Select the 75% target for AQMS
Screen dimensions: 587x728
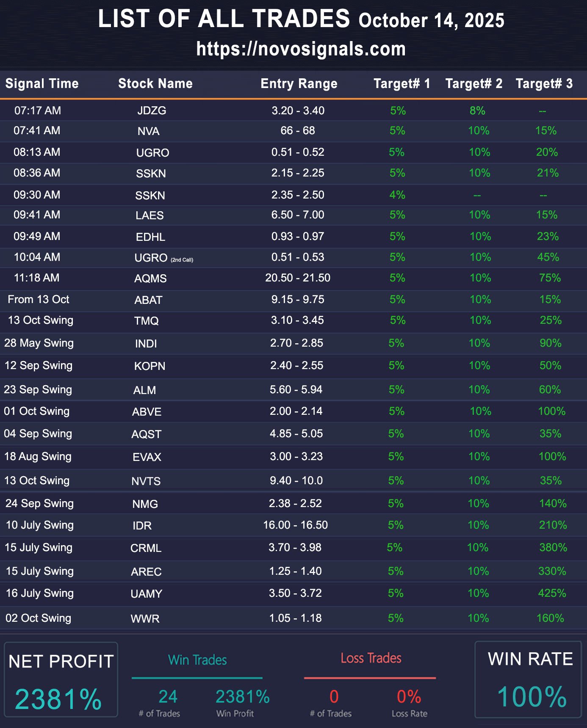pyautogui.click(x=550, y=278)
